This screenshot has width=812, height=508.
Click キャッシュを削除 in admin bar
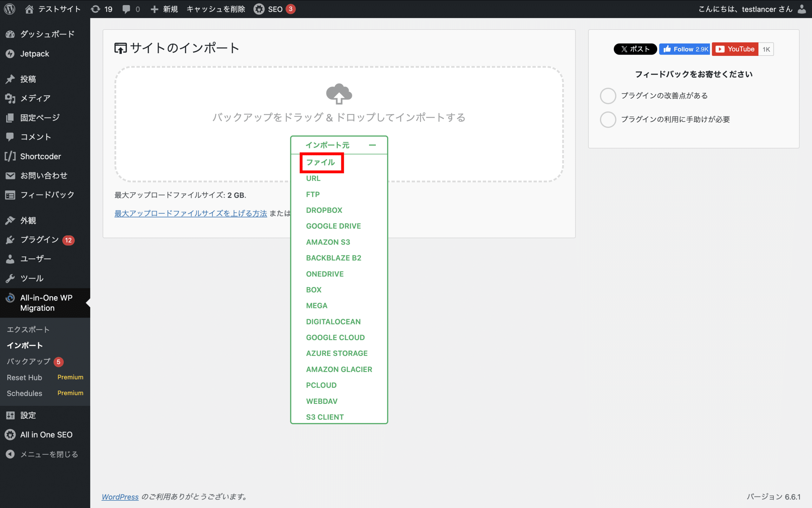[x=216, y=9]
